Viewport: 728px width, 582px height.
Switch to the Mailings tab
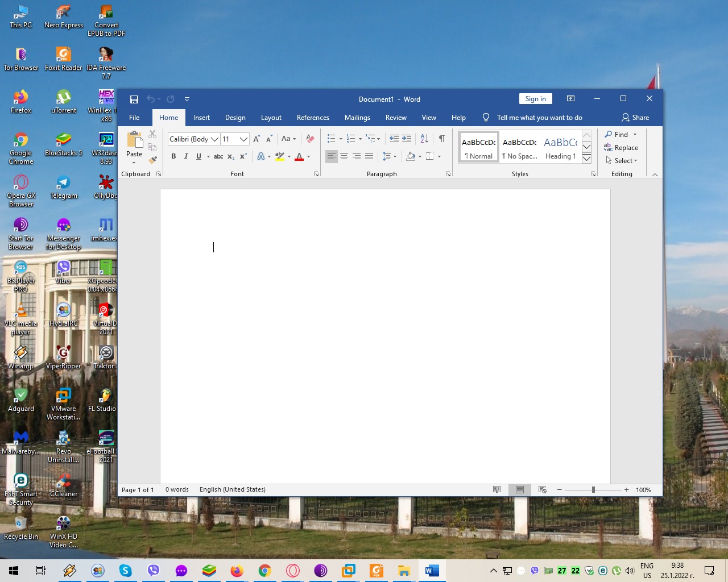click(357, 118)
